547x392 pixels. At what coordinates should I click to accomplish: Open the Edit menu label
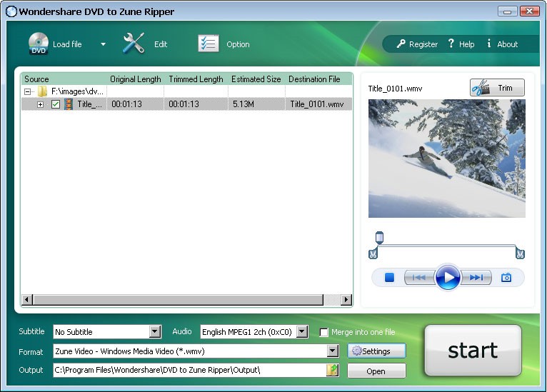(x=161, y=44)
